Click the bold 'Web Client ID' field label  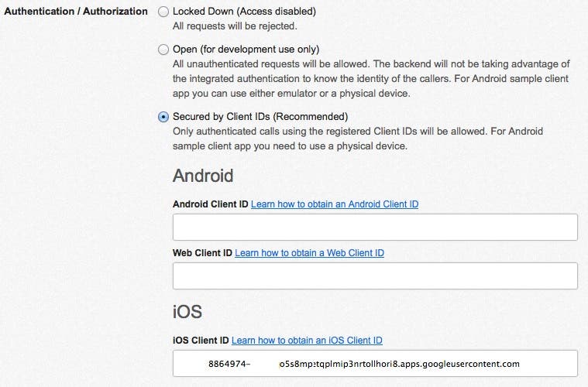coord(202,253)
